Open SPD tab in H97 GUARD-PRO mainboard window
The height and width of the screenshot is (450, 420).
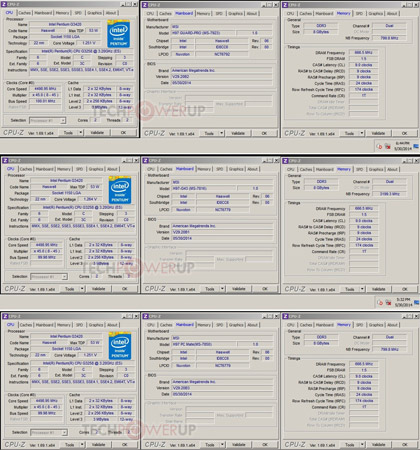point(219,14)
